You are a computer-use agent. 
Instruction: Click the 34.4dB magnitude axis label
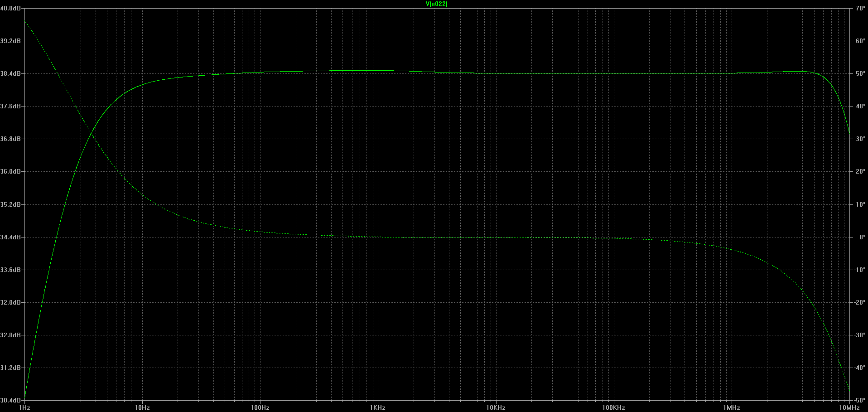tap(10, 237)
